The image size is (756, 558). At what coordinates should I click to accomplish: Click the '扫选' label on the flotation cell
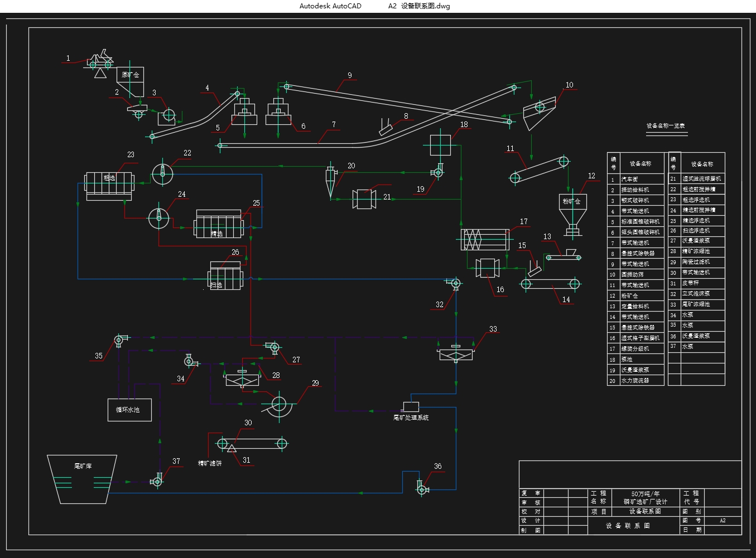[x=216, y=285]
